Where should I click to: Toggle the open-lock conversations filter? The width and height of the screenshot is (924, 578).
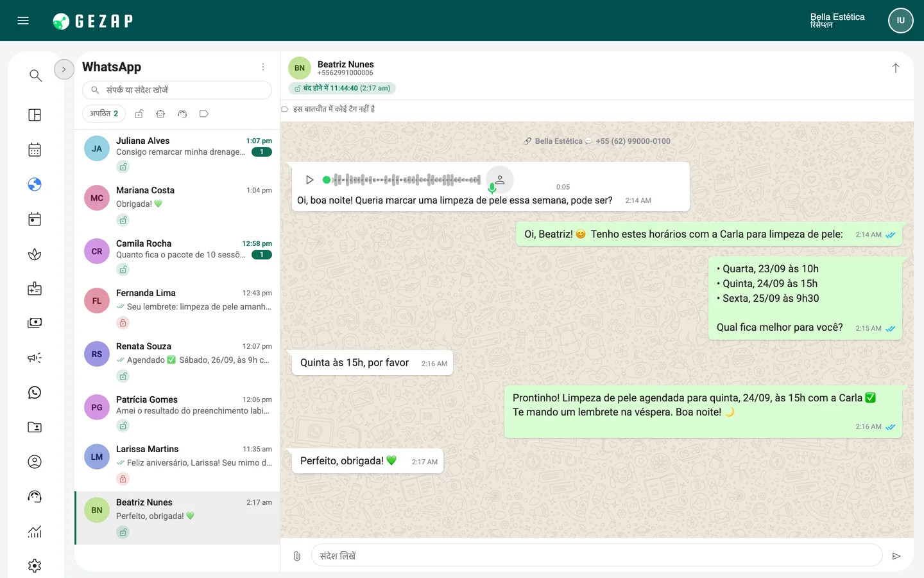point(139,114)
